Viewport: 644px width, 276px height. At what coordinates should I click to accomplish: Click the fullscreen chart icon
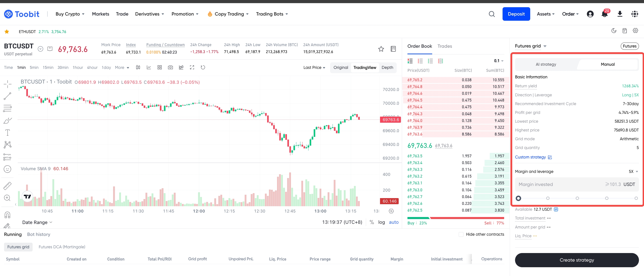tap(192, 67)
